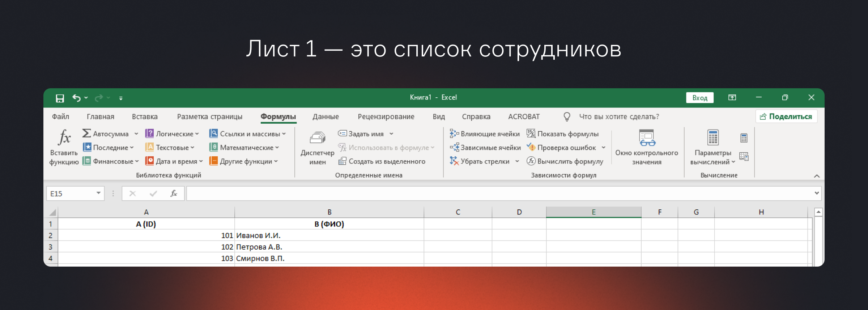This screenshot has width=868, height=310.
Task: Click Trace Precedents (Влияющие ячейки)
Action: click(485, 134)
